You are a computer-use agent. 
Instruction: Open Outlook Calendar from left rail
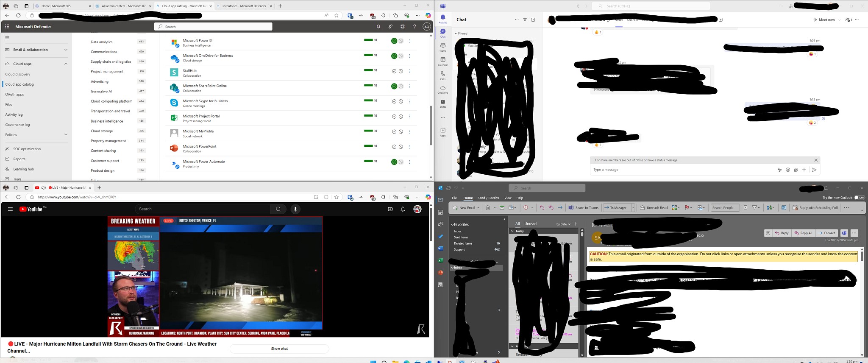tap(440, 212)
